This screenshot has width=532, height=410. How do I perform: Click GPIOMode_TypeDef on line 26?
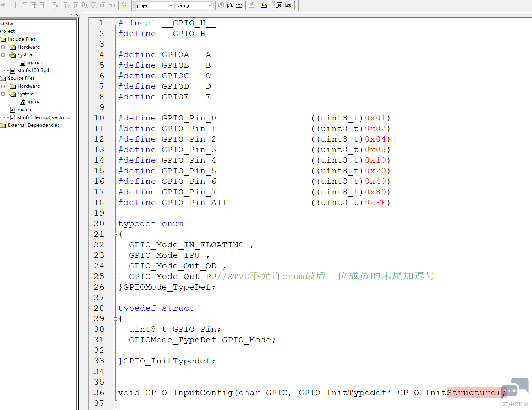[x=167, y=287]
